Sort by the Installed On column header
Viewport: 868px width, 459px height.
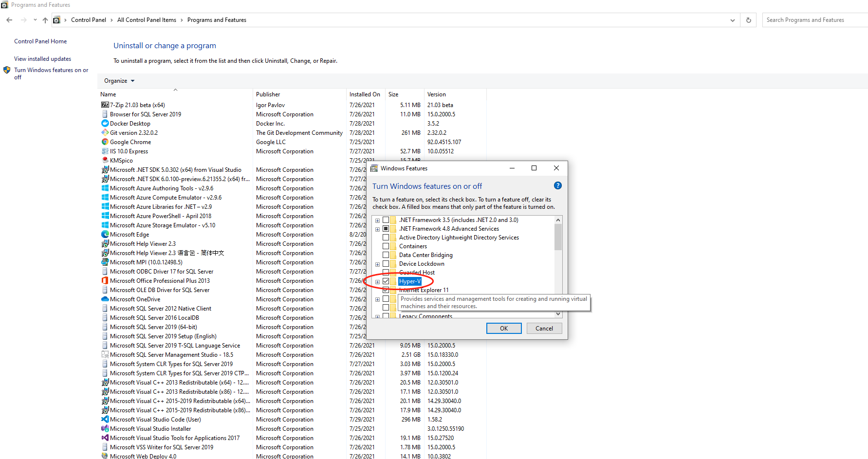tap(366, 94)
